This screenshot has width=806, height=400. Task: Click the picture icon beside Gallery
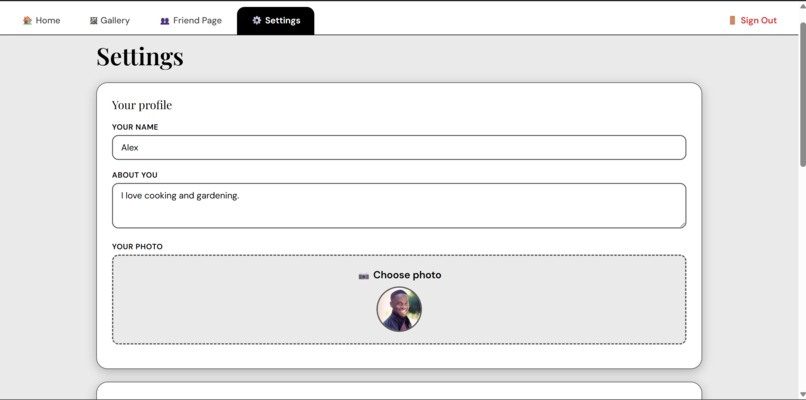click(x=94, y=21)
